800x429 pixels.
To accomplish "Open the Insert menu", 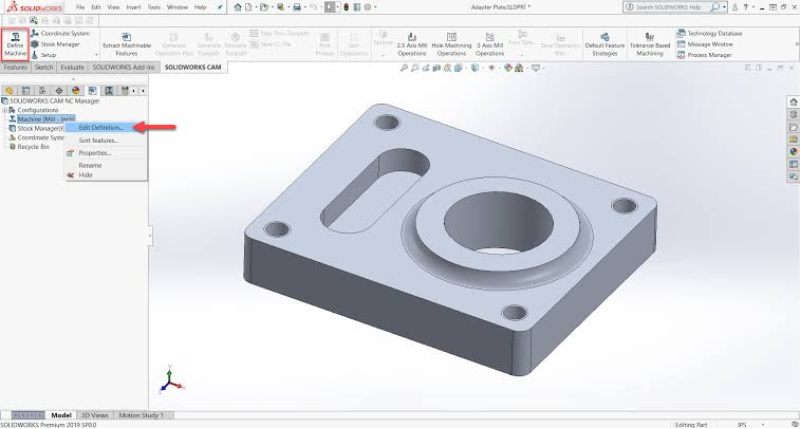I will (134, 7).
